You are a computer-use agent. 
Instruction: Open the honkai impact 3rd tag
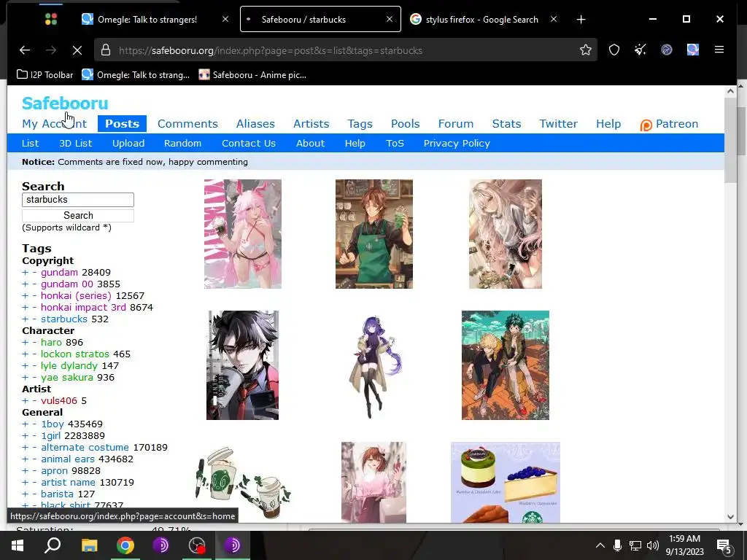83,308
